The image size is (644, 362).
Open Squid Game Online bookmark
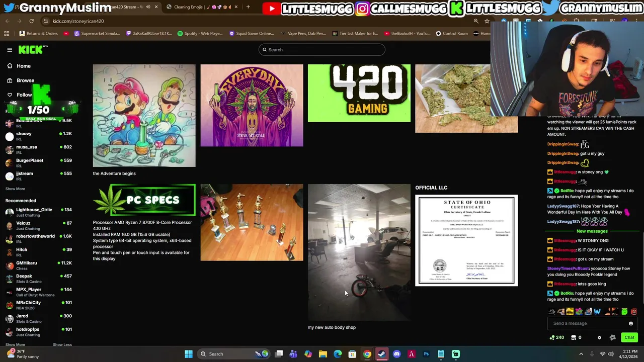coord(252,33)
